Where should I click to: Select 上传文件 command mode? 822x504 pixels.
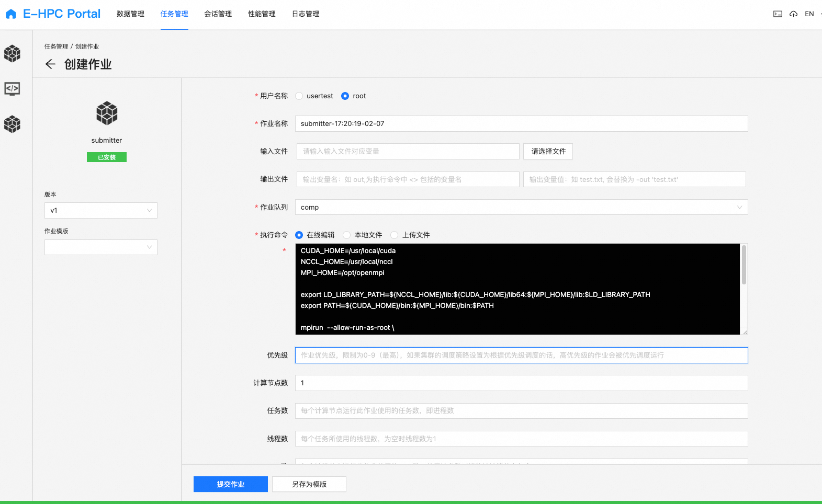click(x=395, y=235)
